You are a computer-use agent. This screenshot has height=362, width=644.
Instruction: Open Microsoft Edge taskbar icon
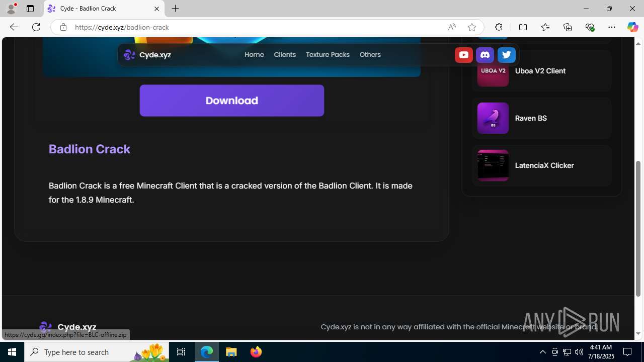point(207,352)
